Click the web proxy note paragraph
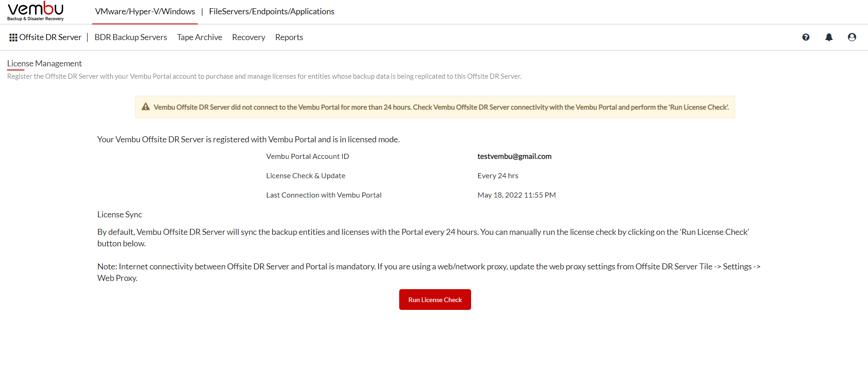Viewport: 868px width, 390px height. click(429, 272)
